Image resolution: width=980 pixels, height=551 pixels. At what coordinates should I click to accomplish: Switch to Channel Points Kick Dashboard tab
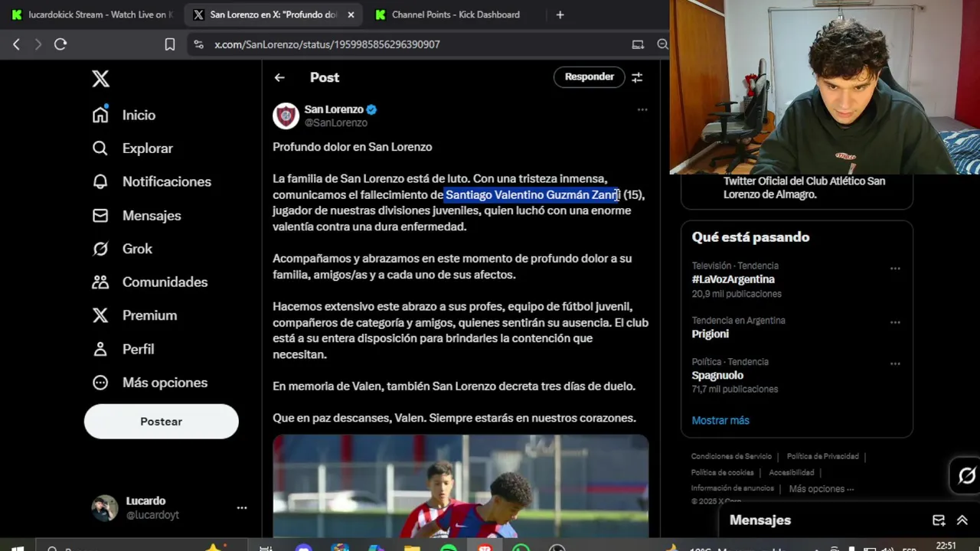[x=456, y=15]
